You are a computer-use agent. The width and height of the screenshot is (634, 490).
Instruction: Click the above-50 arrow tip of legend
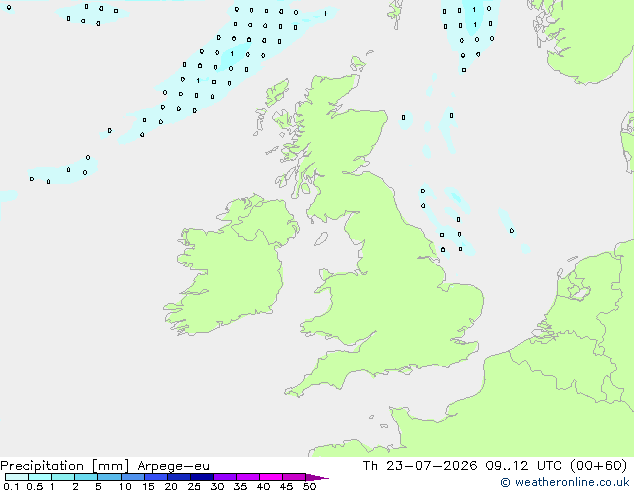[317, 477]
